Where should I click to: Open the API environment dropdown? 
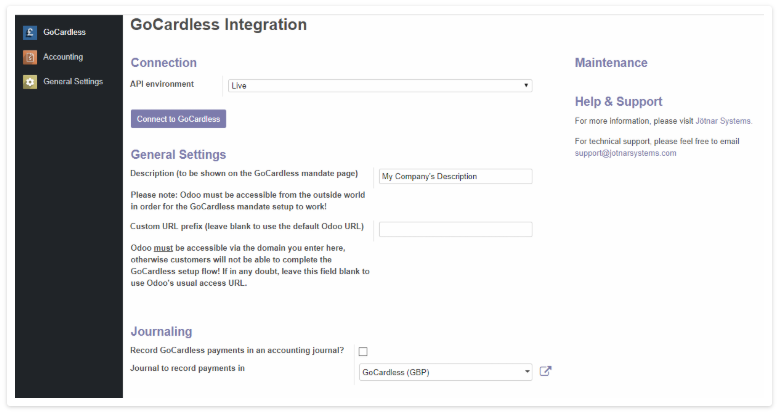(x=380, y=85)
